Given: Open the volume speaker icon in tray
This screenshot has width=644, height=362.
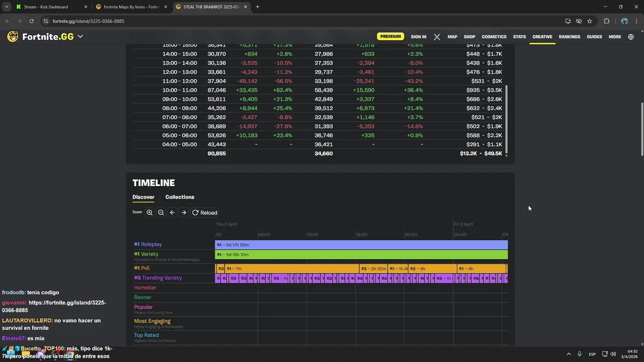Looking at the screenshot, I should click(x=613, y=354).
